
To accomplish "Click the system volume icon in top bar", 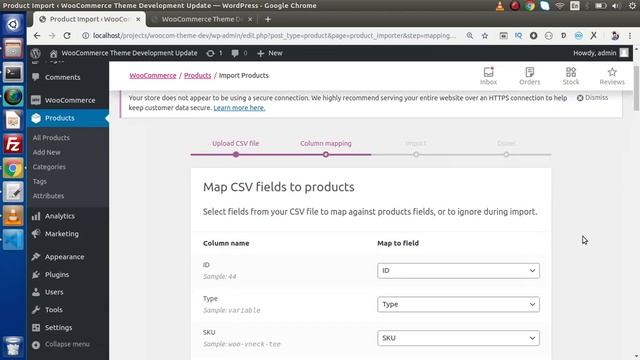I will (x=616, y=6).
